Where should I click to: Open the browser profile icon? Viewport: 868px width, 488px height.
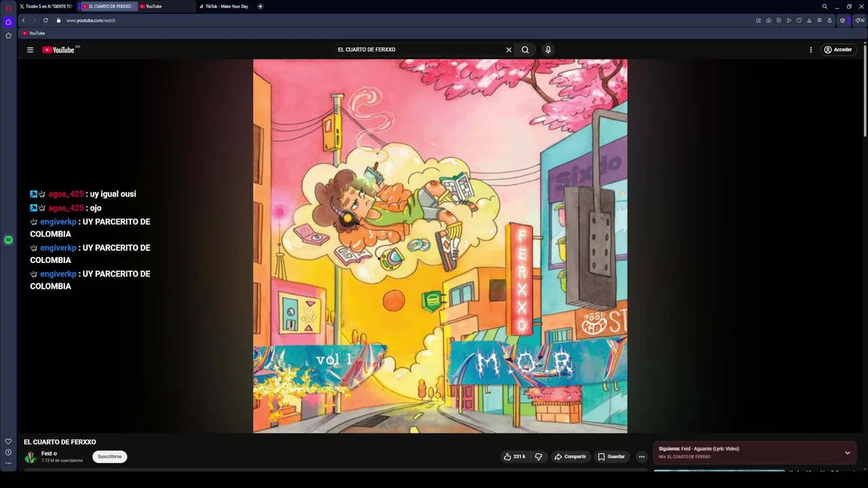tap(829, 20)
